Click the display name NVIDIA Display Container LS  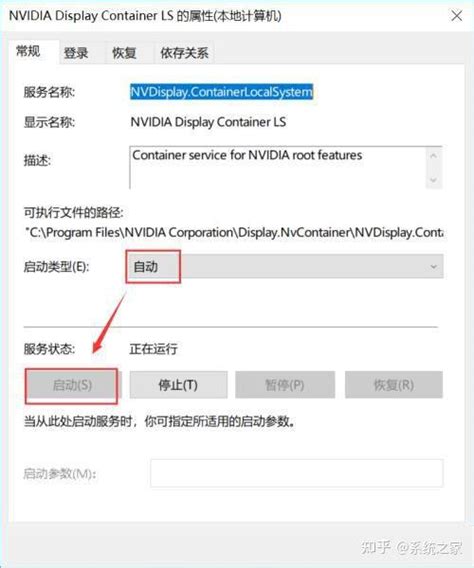coord(208,122)
